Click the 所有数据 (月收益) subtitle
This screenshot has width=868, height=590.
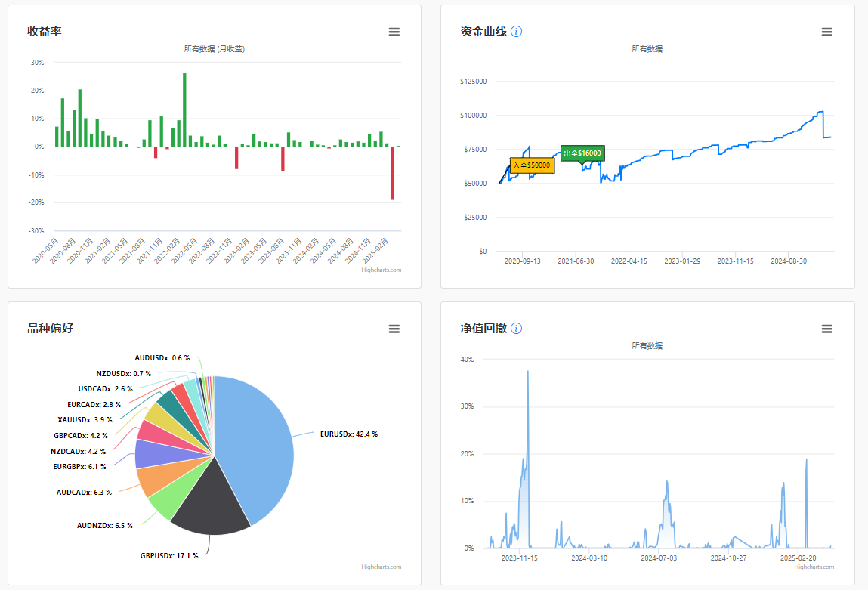tap(215, 48)
